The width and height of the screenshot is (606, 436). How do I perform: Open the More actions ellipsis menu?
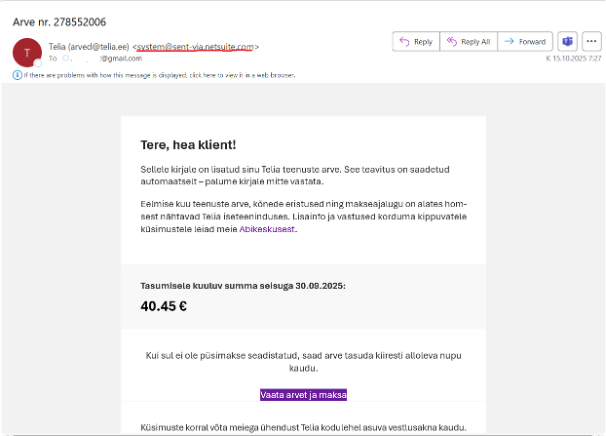591,41
